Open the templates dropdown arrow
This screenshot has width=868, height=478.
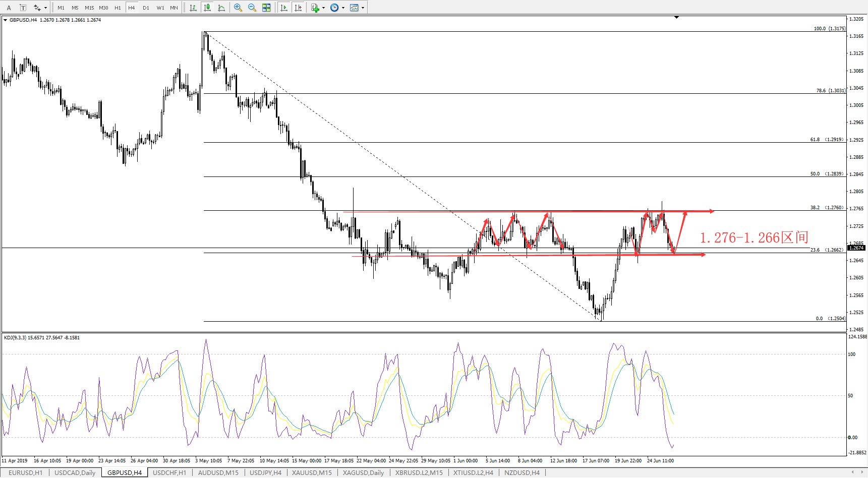[363, 8]
